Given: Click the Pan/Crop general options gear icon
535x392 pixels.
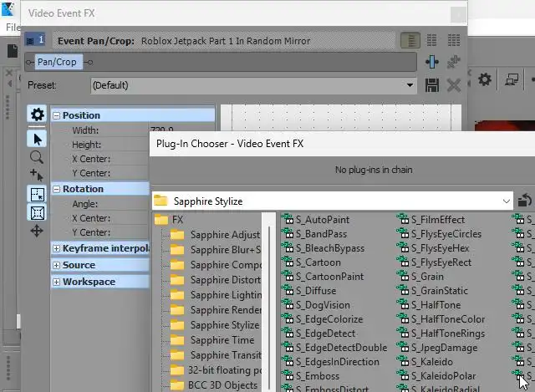Looking at the screenshot, I should (37, 115).
